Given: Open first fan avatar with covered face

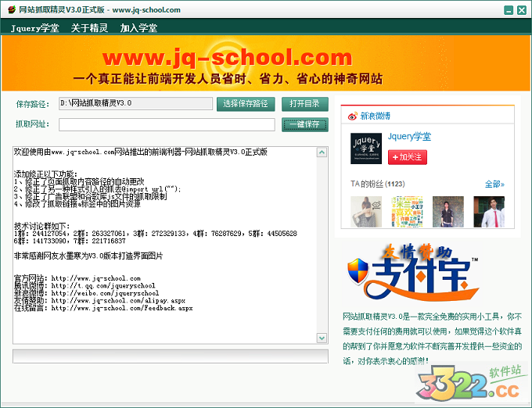Looking at the screenshot, I should pyautogui.click(x=366, y=212).
